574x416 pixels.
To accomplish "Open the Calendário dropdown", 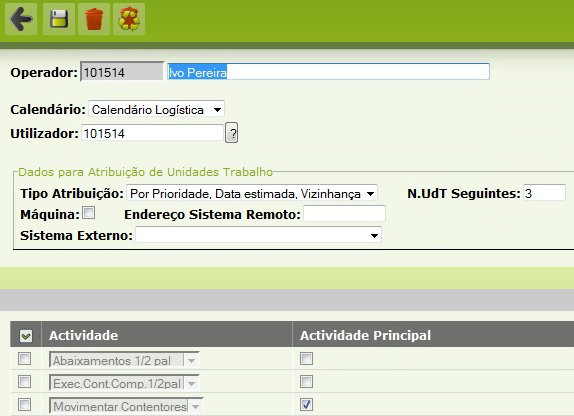I will point(156,109).
